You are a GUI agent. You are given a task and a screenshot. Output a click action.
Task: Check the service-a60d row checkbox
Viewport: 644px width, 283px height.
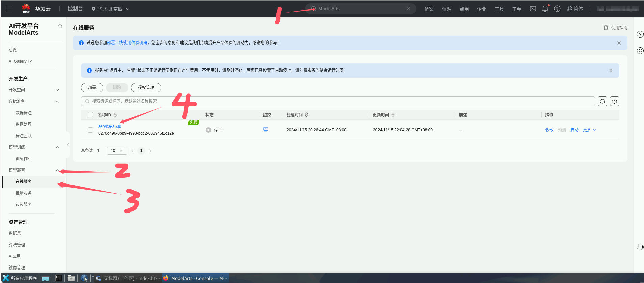pyautogui.click(x=90, y=130)
